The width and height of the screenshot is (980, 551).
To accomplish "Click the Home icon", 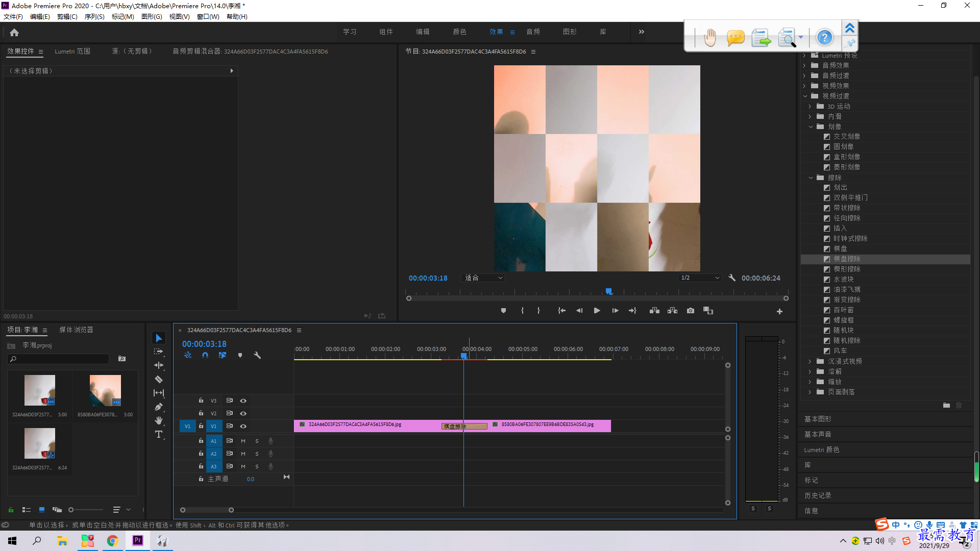I will pos(14,32).
